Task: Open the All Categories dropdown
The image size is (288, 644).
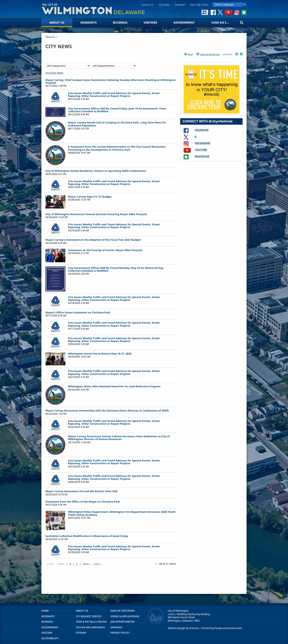Action: [68, 66]
